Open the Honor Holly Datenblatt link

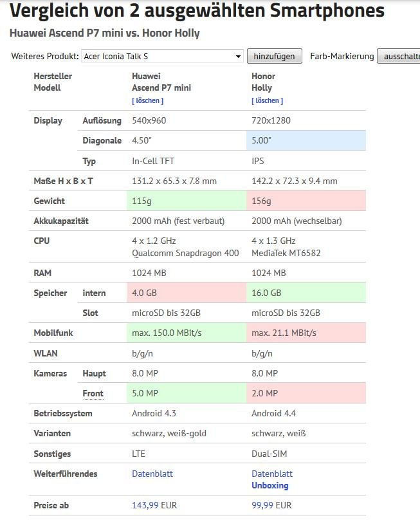272,474
